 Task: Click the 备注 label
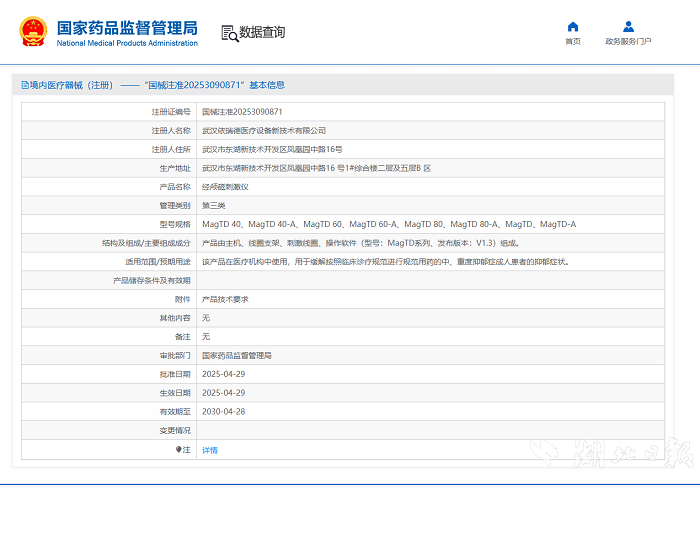pyautogui.click(x=183, y=337)
